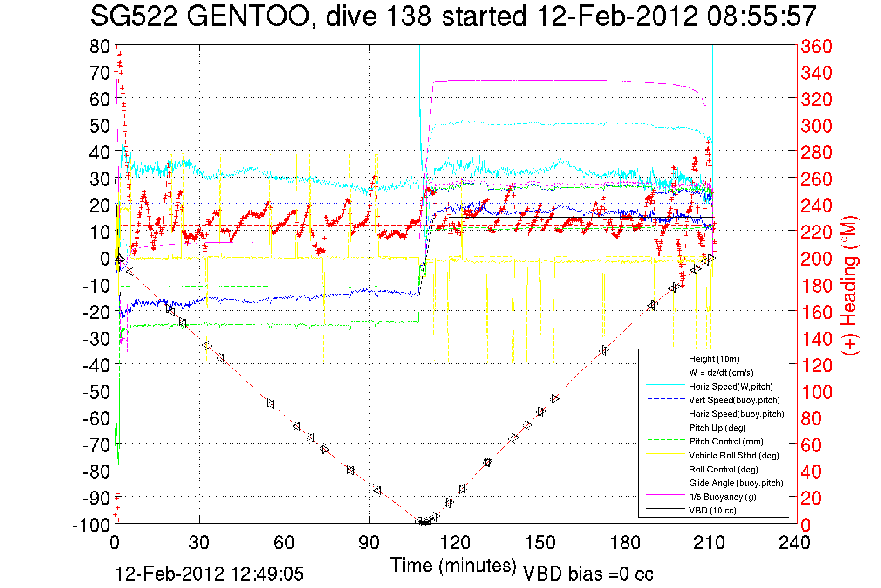Click the left-axis tick label '-70'
This screenshot has height=588, width=881.
tap(96, 445)
